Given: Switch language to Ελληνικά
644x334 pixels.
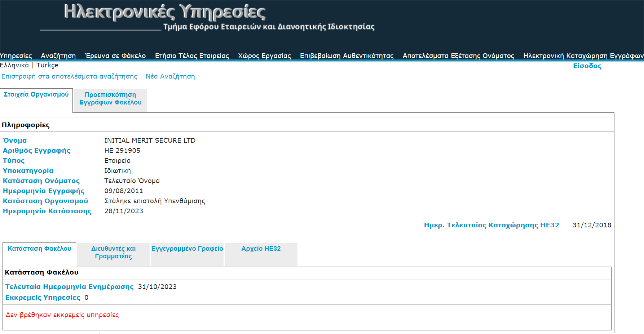Looking at the screenshot, I should (x=14, y=65).
